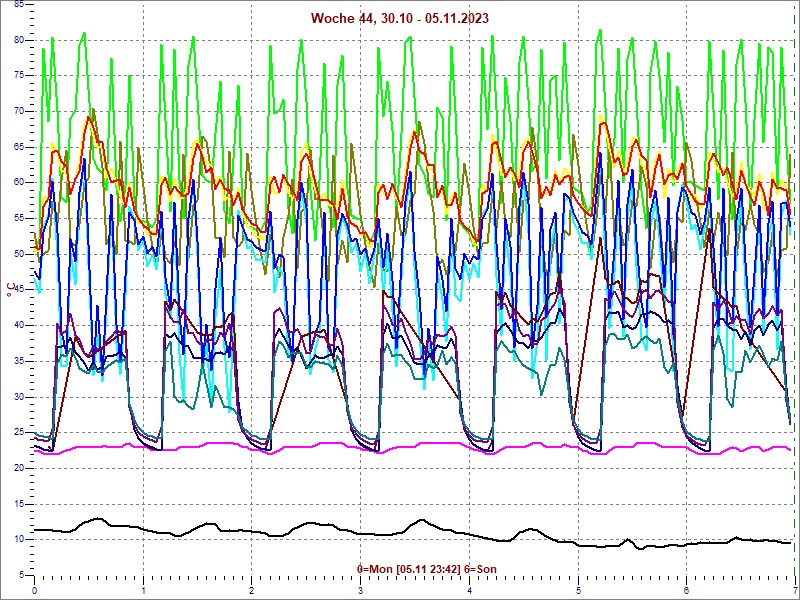
Task: Click the chart title "Woche 44, 30.10 - 05.11.2023"
Action: 399,18
